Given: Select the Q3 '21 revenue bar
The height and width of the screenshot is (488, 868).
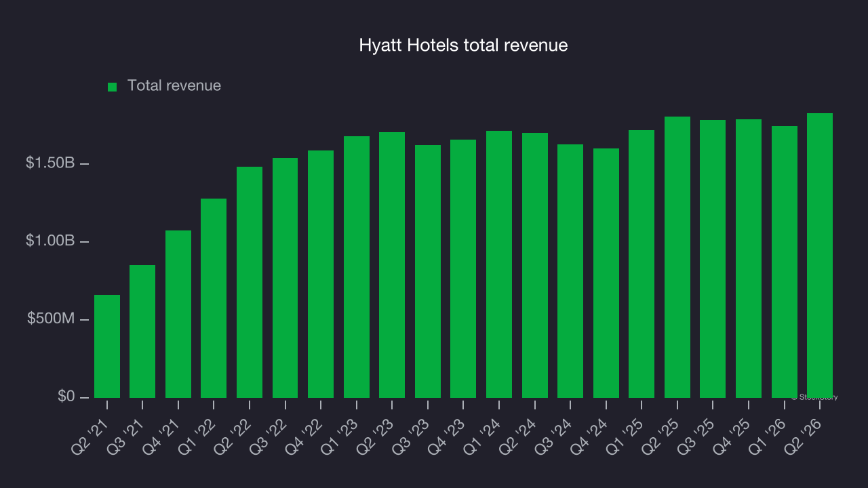Looking at the screenshot, I should click(x=142, y=331).
